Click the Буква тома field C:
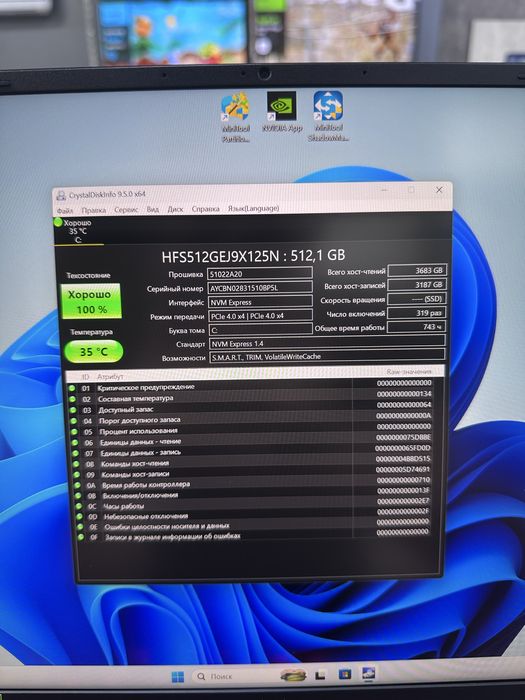 (x=261, y=330)
